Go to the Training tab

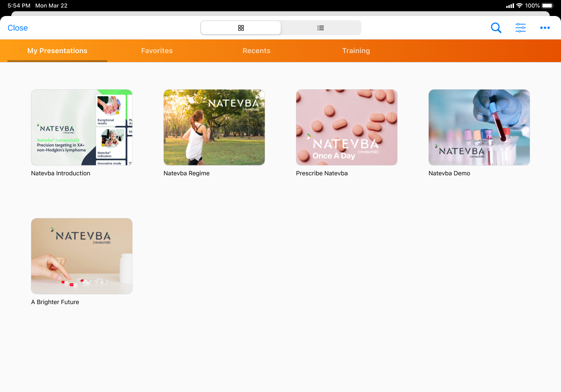click(356, 51)
